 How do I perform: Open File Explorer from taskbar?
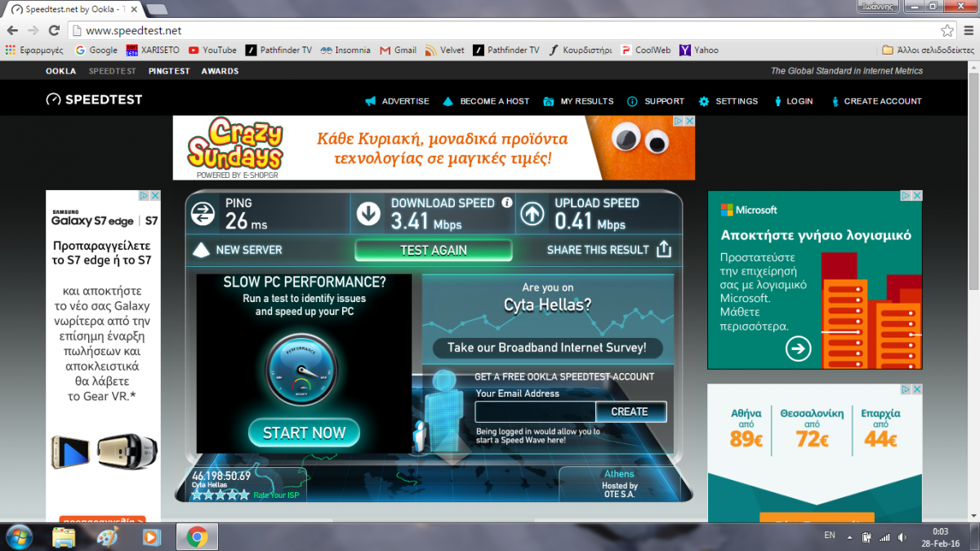(65, 537)
